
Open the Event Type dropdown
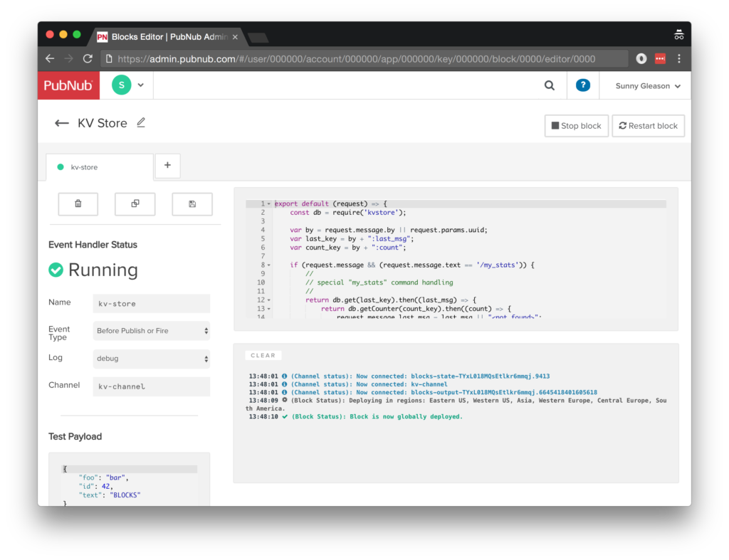pyautogui.click(x=152, y=331)
